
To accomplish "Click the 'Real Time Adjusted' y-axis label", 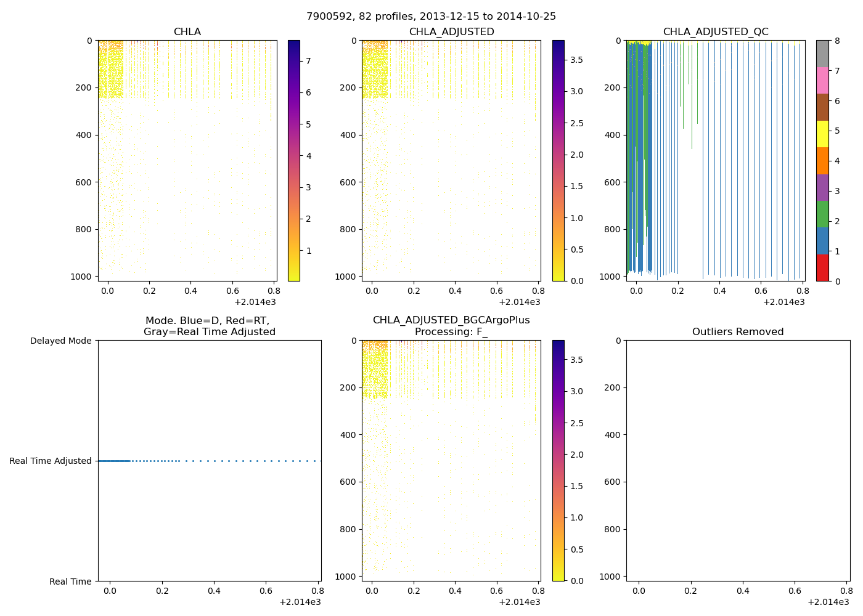I will (x=50, y=461).
